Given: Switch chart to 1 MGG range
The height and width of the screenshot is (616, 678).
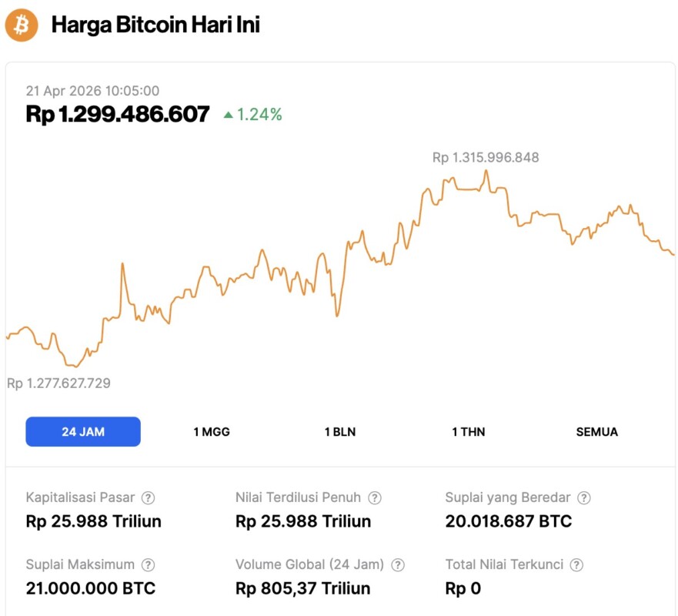Looking at the screenshot, I should (x=212, y=432).
